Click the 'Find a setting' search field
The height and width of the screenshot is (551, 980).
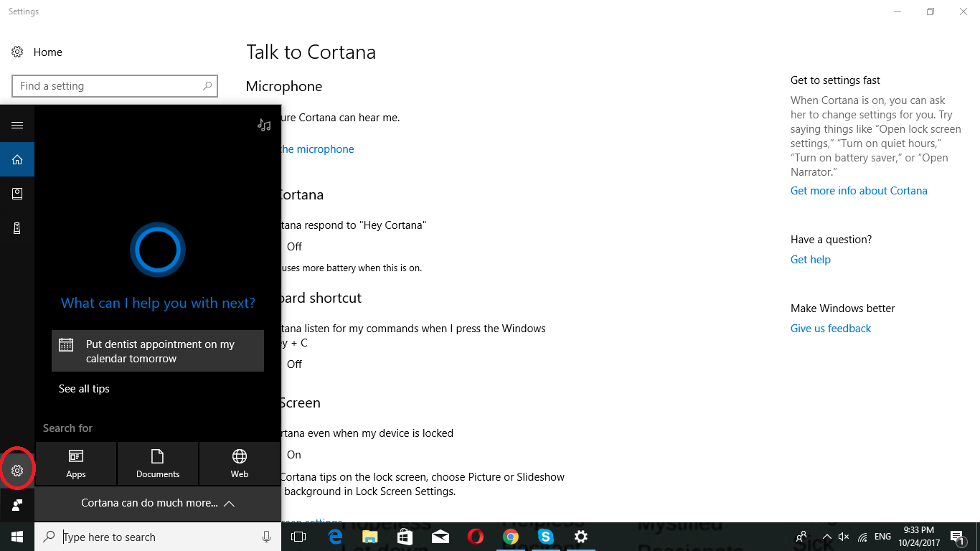coord(115,86)
